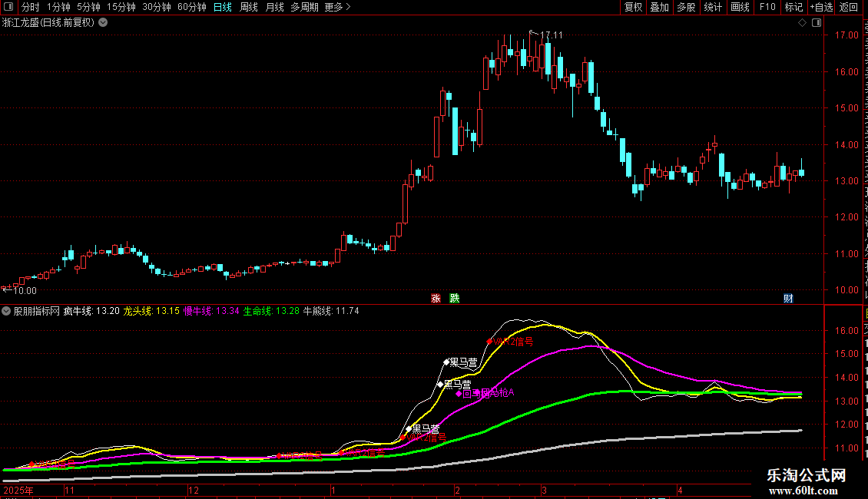Screen dimensions: 868x499
Task: Open the 统计 statistics tool
Action: click(x=713, y=7)
